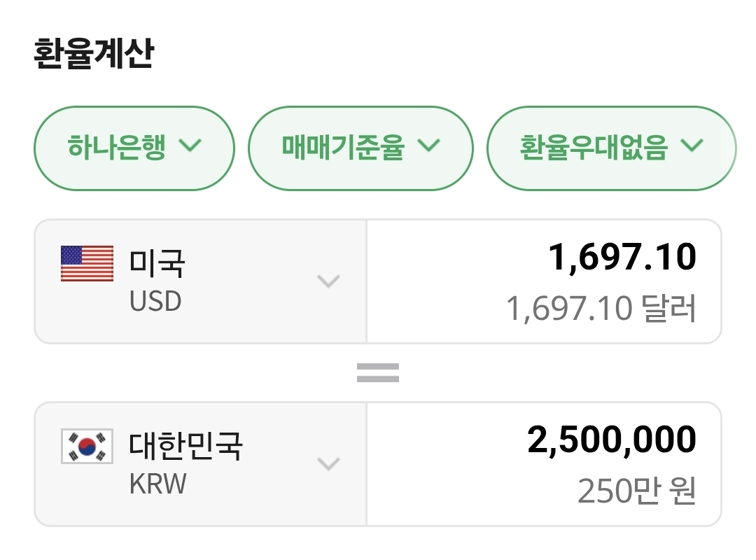Click the United States flag icon

(87, 264)
